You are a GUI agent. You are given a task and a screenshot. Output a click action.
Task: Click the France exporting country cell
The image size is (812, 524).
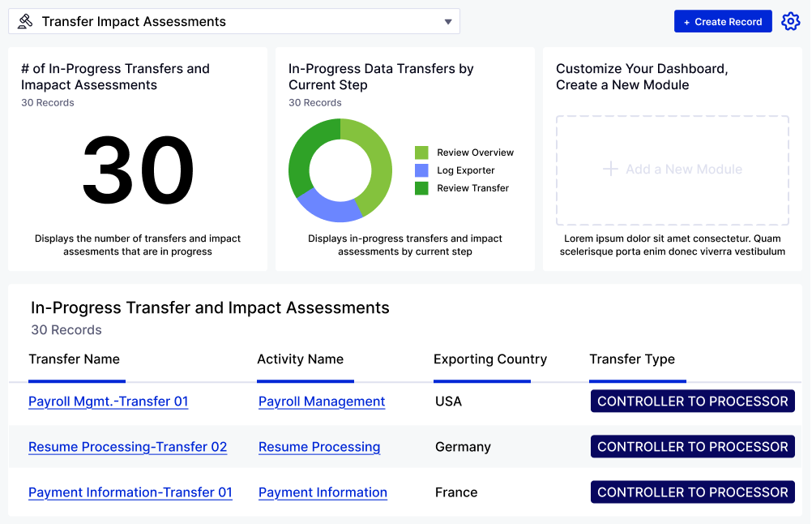[x=456, y=492]
